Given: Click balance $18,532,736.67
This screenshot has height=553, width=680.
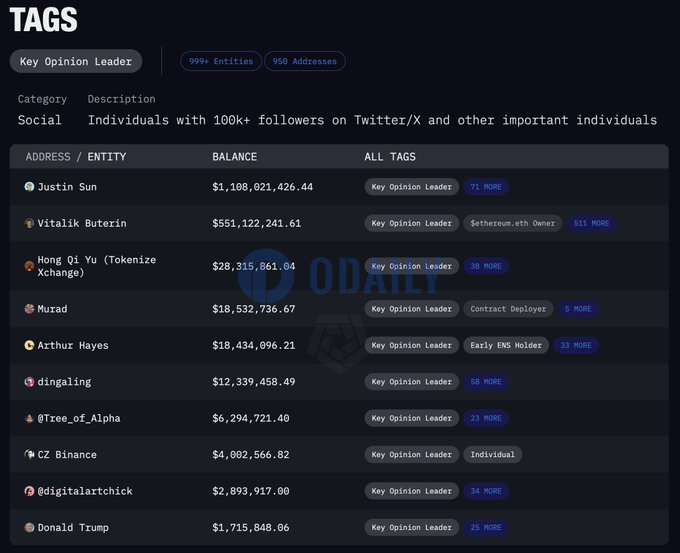Looking at the screenshot, I should pos(254,309).
